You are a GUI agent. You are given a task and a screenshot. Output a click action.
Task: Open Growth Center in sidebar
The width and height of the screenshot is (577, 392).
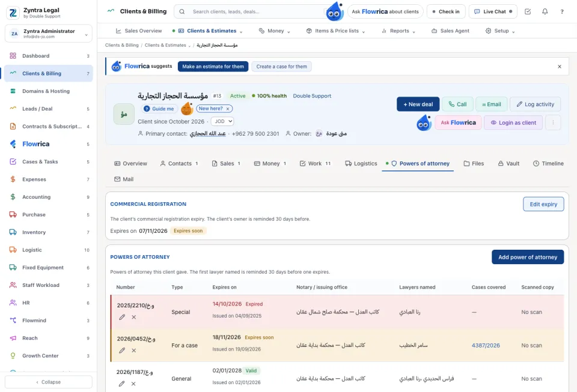(49, 355)
